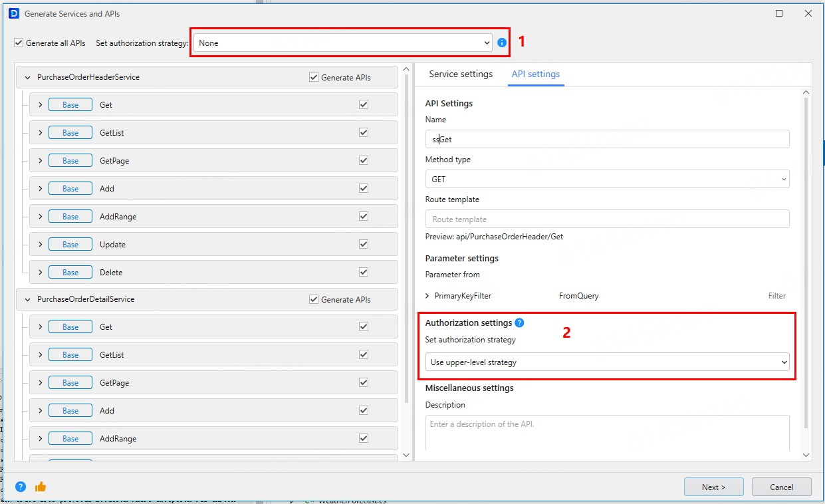Click Base tag of PurchaseOrderHeaderService GetPage
825x504 pixels.
point(70,161)
